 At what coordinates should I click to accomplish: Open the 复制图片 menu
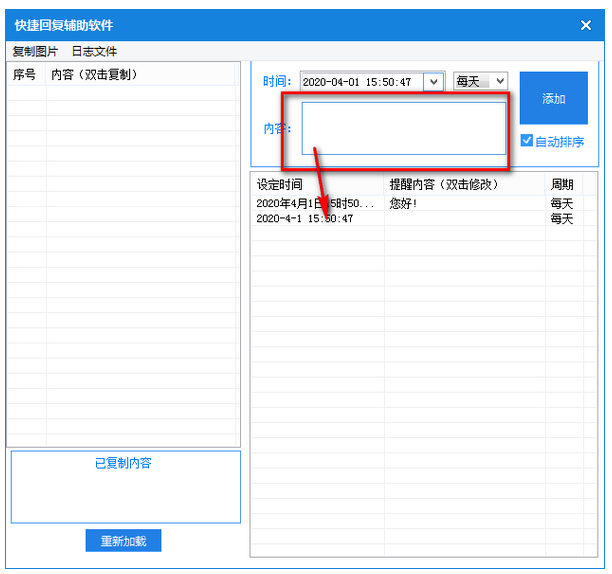pyautogui.click(x=35, y=51)
